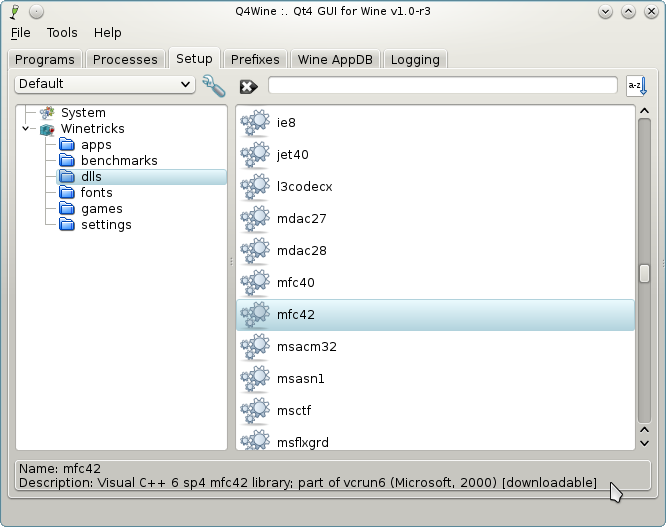Image resolution: width=666 pixels, height=527 pixels.
Task: Click the wrench prefix settings icon
Action: coord(213,85)
